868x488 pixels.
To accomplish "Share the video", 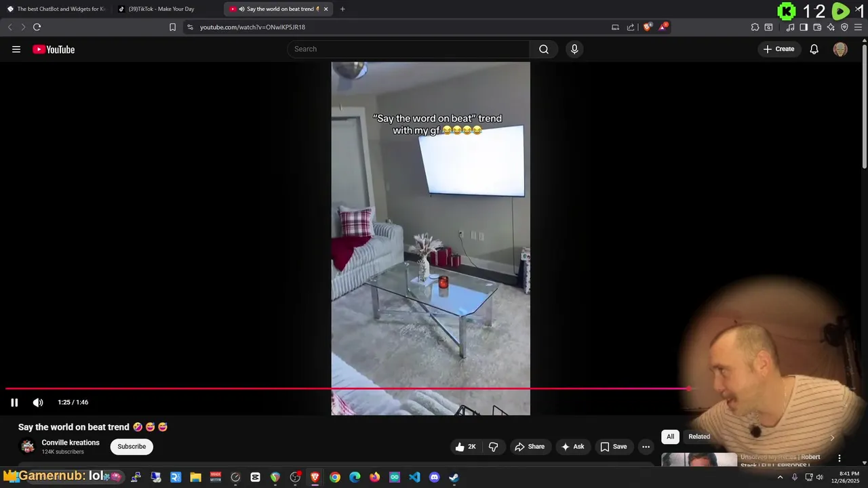I will (530, 447).
